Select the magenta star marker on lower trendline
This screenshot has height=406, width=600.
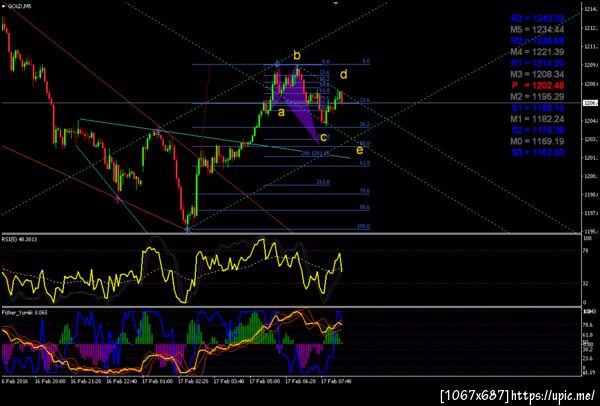(118, 199)
